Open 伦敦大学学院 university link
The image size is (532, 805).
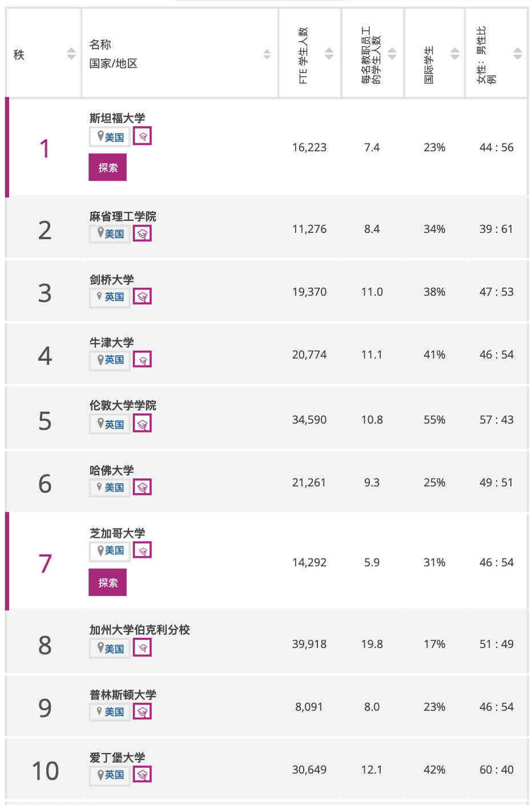point(123,405)
